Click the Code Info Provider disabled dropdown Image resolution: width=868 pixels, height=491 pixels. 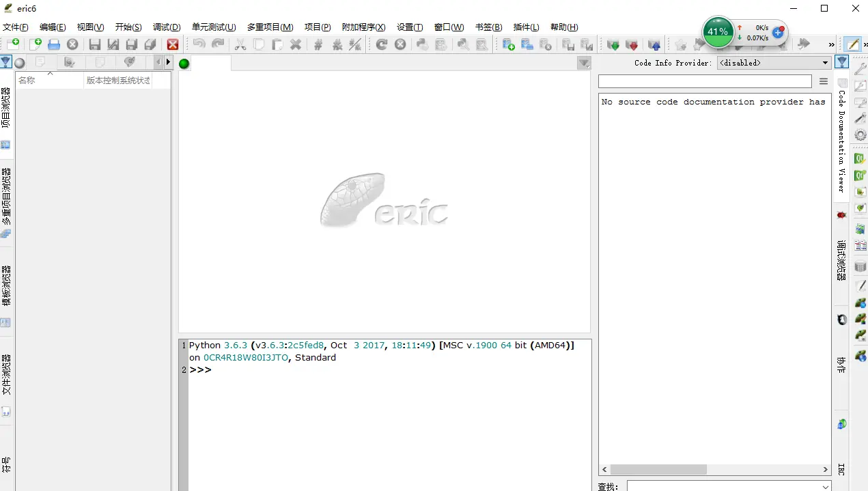point(774,63)
